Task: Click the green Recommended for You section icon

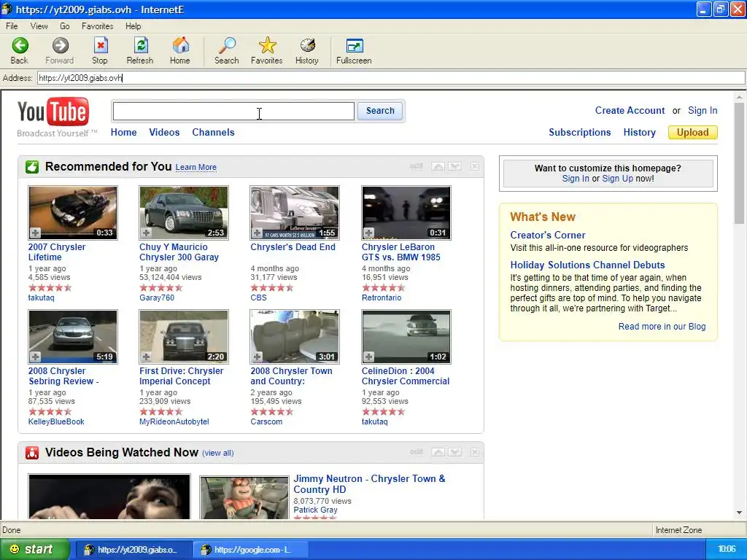Action: 32,167
